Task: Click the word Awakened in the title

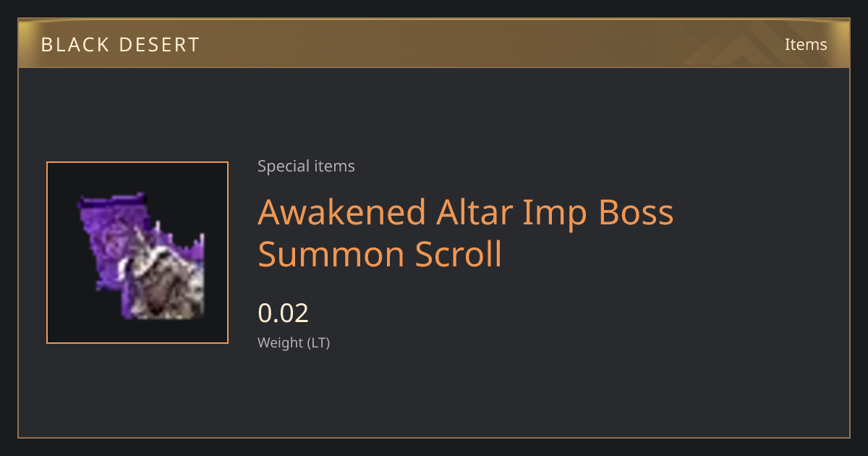Action: [342, 212]
